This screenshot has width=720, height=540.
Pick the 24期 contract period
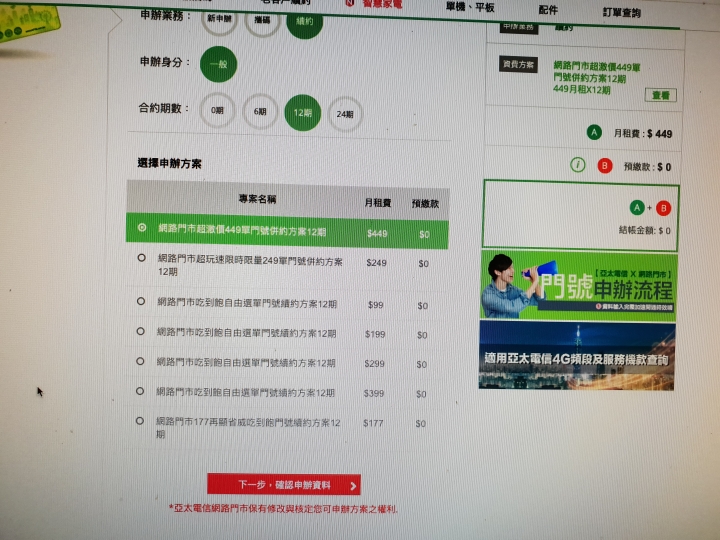(345, 114)
